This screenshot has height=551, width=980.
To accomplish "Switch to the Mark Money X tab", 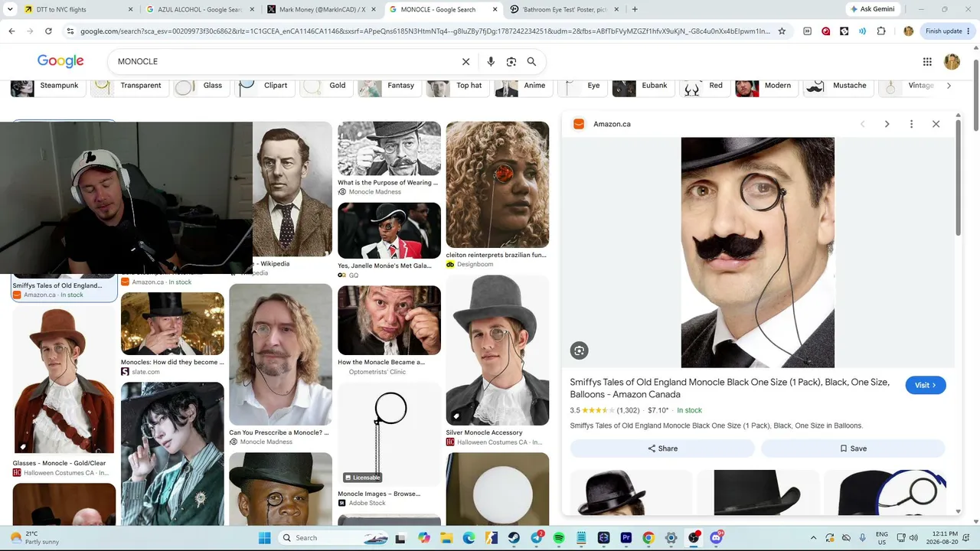I will click(322, 10).
